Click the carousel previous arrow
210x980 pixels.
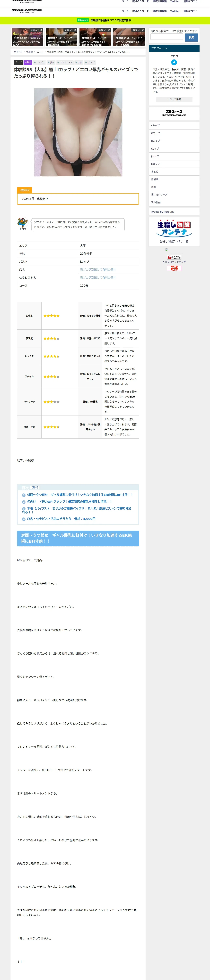(15, 37)
